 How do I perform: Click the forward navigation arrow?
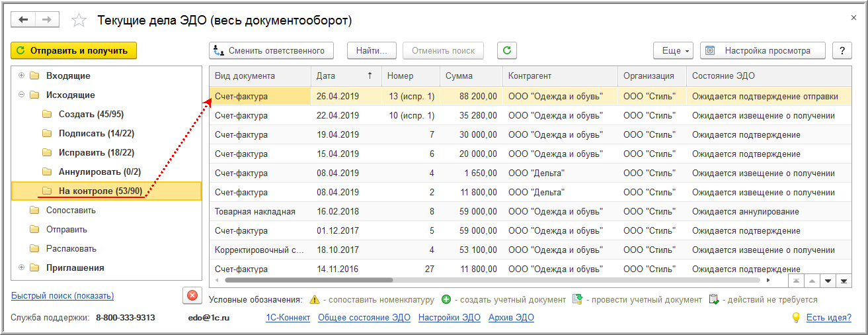pyautogui.click(x=47, y=21)
